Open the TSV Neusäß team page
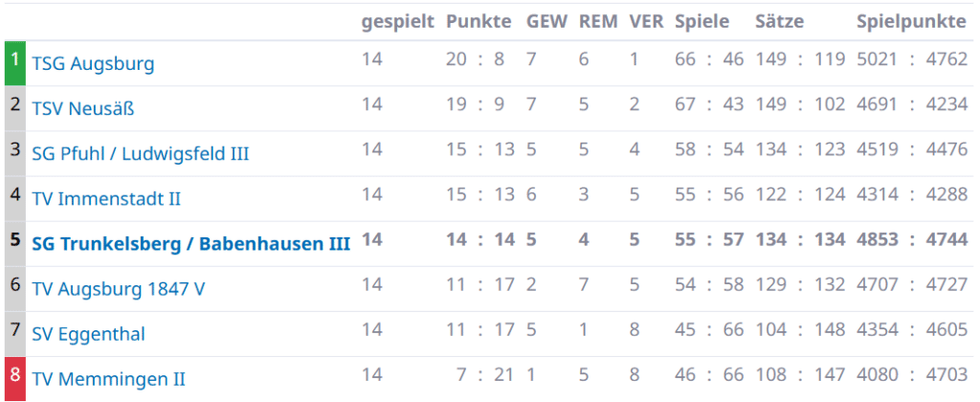Image resolution: width=980 pixels, height=402 pixels. 83,109
